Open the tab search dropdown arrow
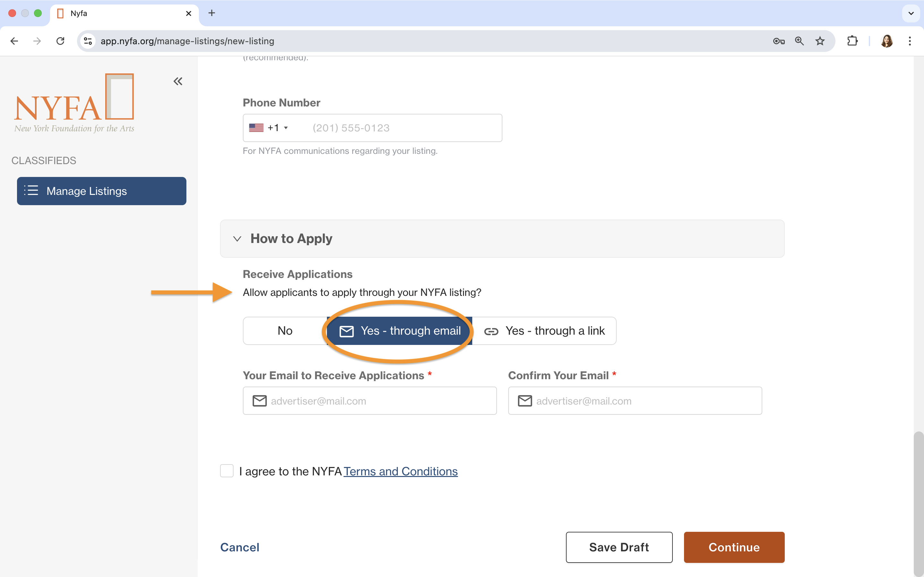Screen dimensions: 924x577 911,13
